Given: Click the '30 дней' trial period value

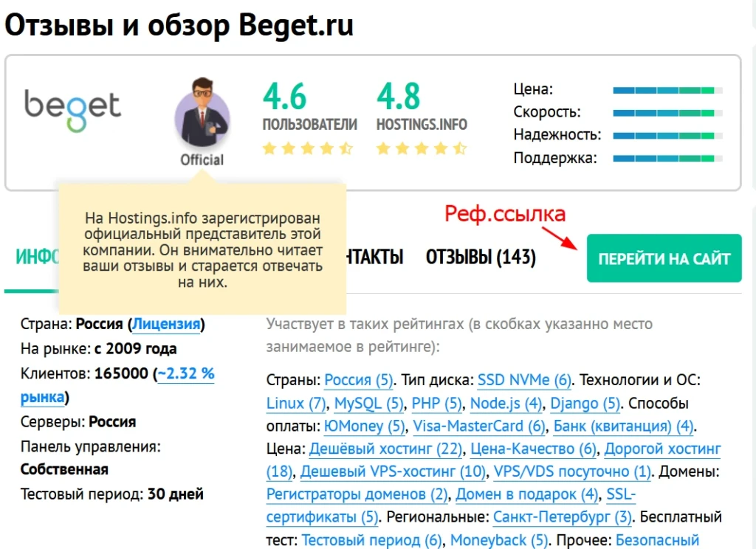Looking at the screenshot, I should point(176,494).
